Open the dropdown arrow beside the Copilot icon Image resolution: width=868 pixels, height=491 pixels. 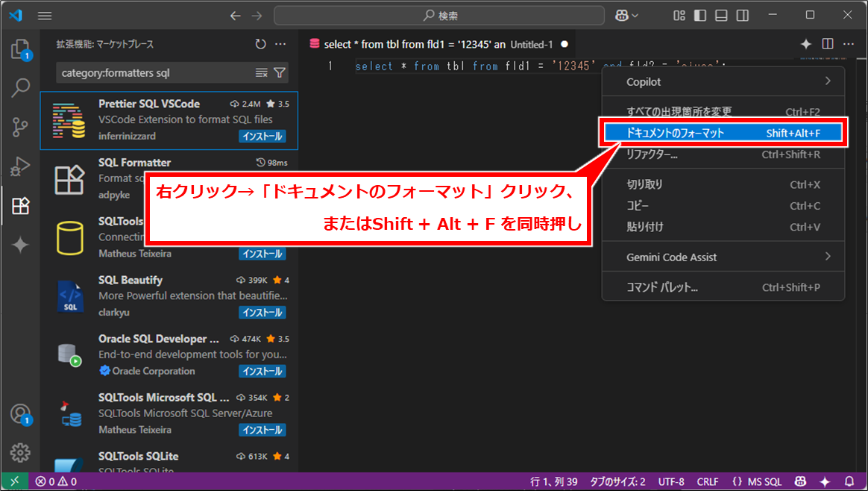tap(635, 16)
